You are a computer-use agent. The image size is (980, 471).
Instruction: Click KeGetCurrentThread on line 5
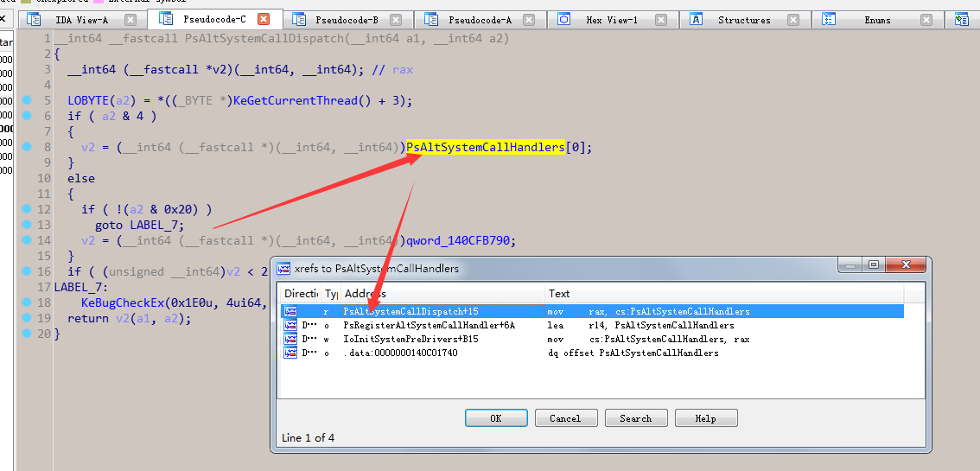tap(296, 100)
